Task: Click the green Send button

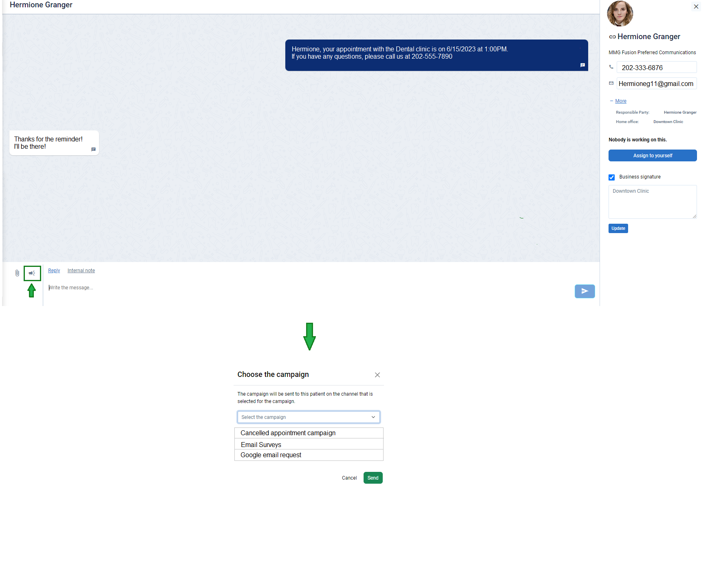Action: coord(373,478)
